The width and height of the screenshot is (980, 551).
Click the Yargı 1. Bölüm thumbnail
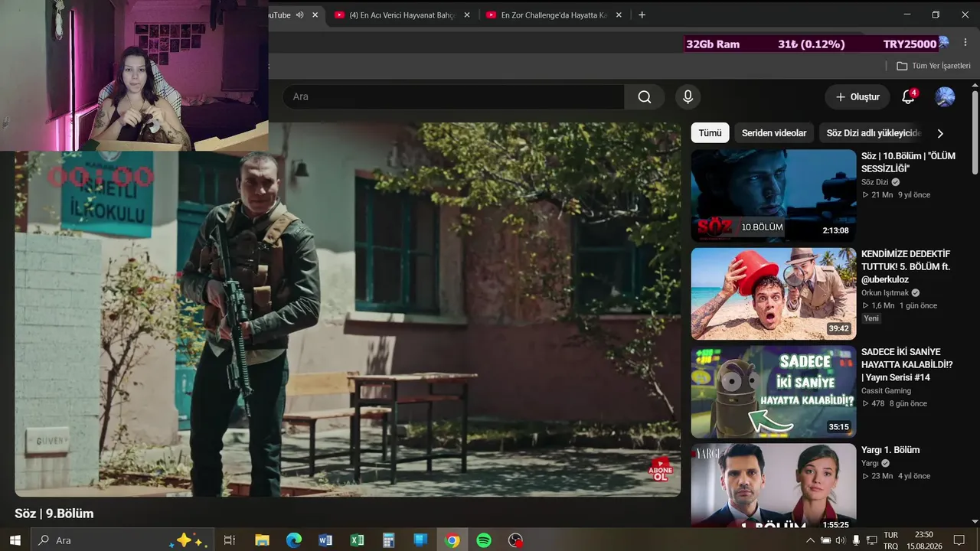point(773,485)
